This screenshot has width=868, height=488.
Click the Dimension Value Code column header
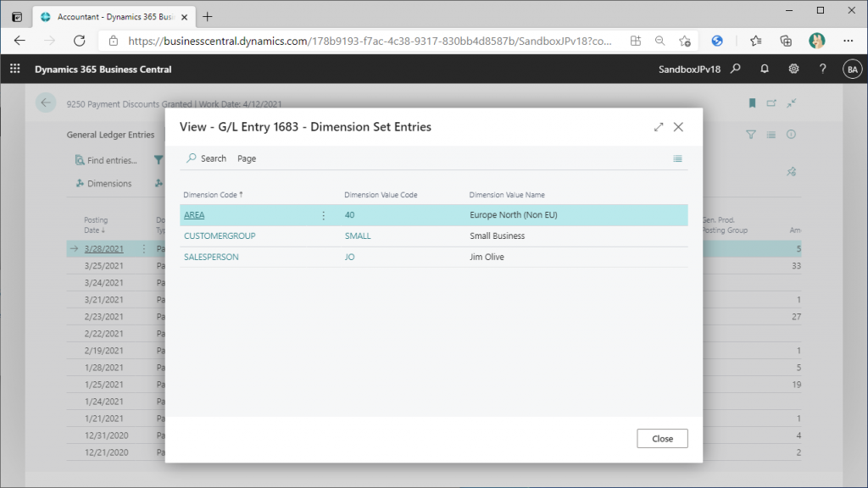coord(381,195)
